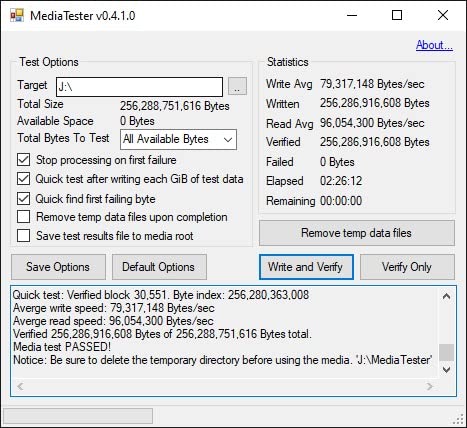
Task: Click inside the Target path field
Action: pyautogui.click(x=139, y=87)
